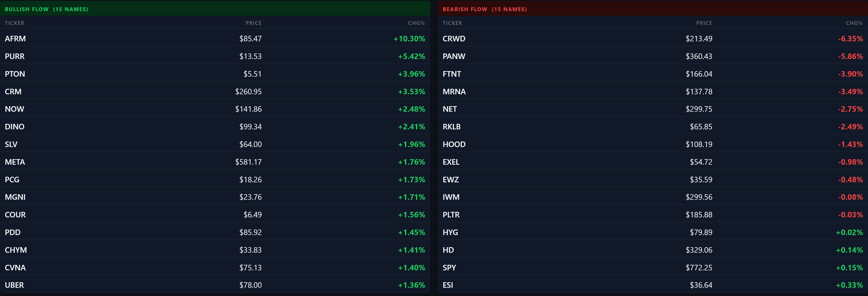Click the $6.49 COUR price

pyautogui.click(x=253, y=215)
